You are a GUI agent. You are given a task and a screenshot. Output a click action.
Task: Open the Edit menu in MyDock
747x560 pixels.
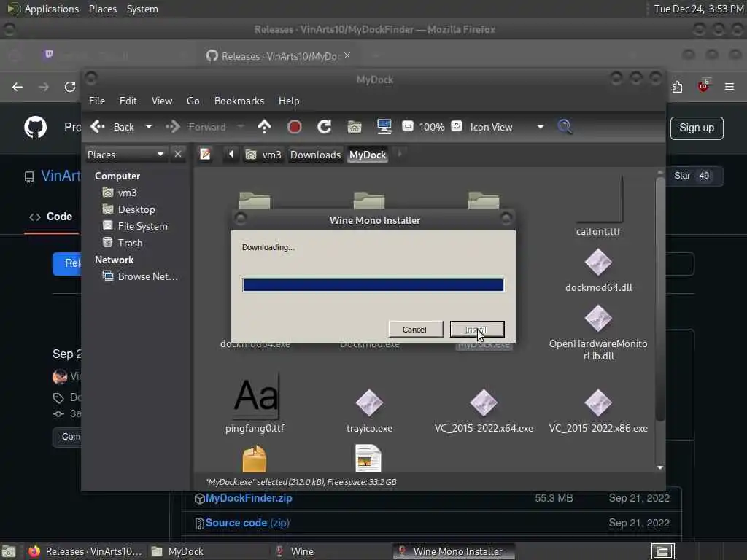pos(128,101)
